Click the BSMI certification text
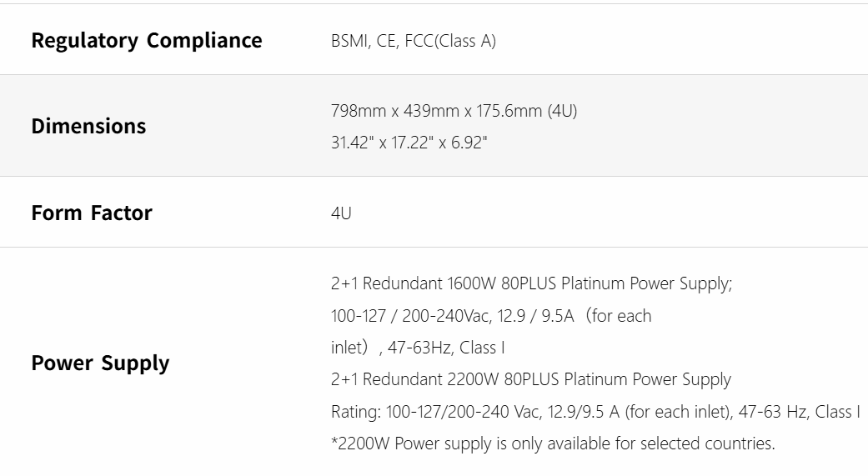The height and width of the screenshot is (476, 868). point(349,41)
